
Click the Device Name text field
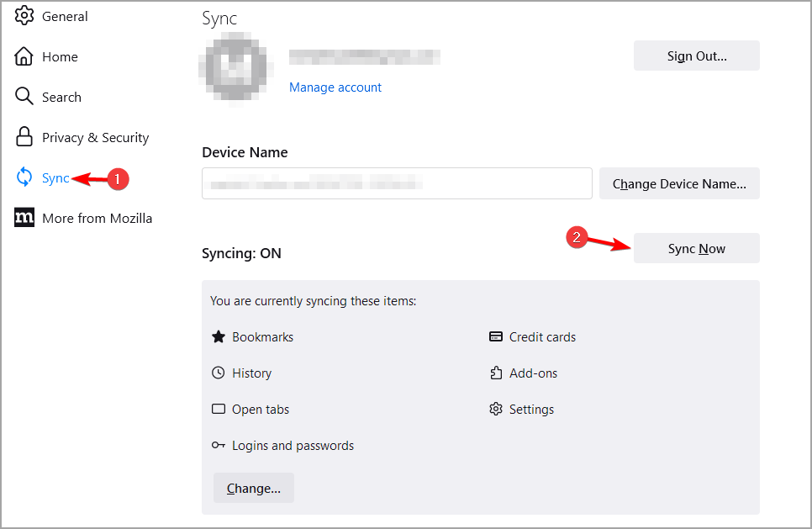397,183
